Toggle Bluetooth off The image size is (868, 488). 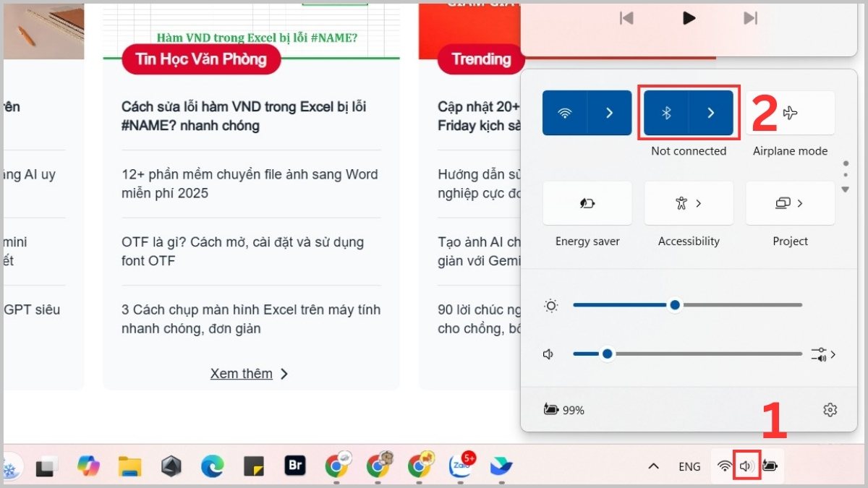tap(667, 112)
